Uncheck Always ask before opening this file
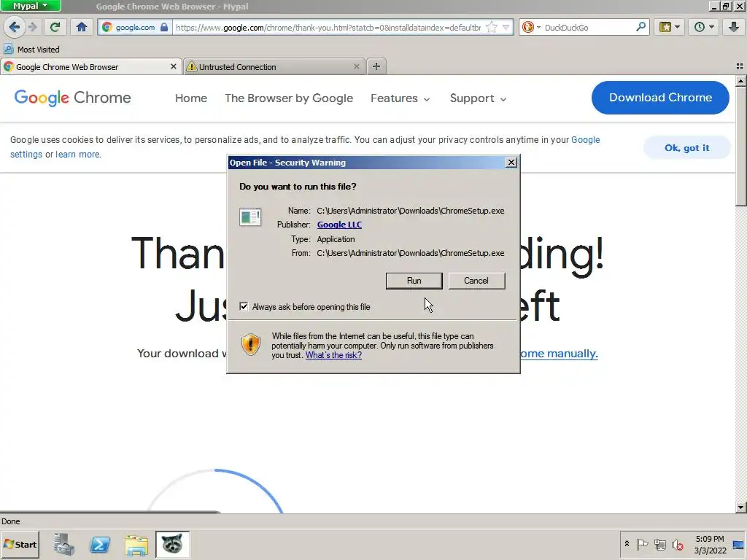 click(x=244, y=307)
